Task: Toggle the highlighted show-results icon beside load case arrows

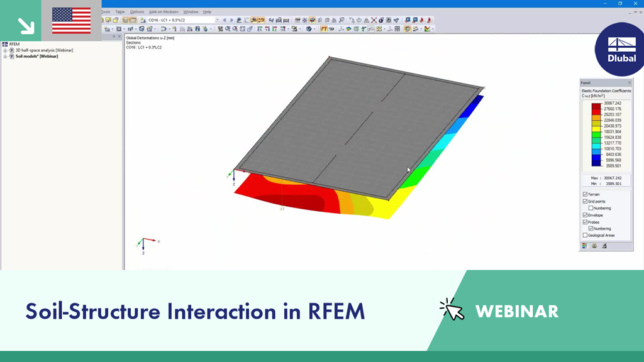Action: point(254,19)
